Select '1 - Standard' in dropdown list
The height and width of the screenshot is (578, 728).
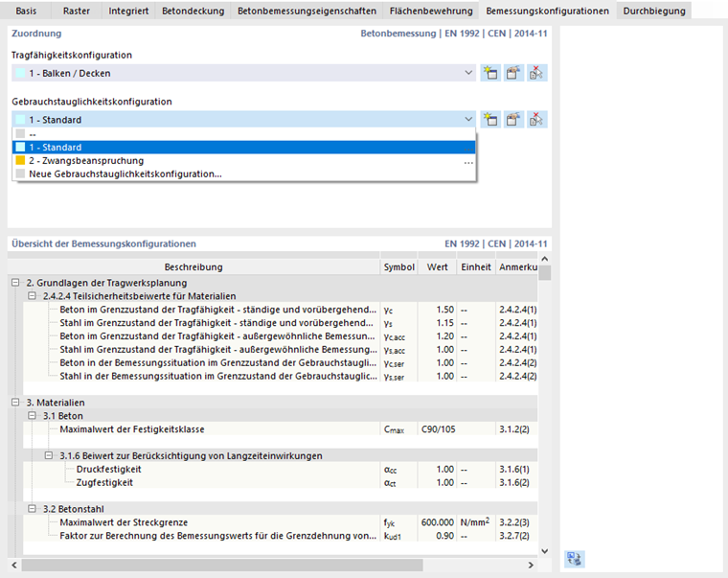pyautogui.click(x=243, y=148)
